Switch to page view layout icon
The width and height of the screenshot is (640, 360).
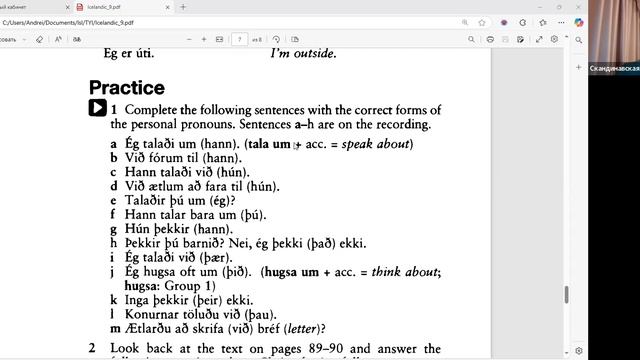click(295, 39)
